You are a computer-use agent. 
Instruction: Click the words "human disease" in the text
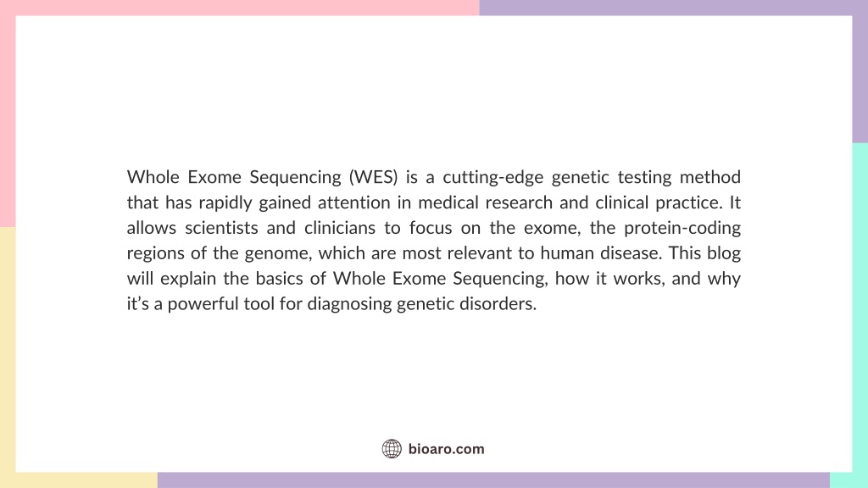601,252
